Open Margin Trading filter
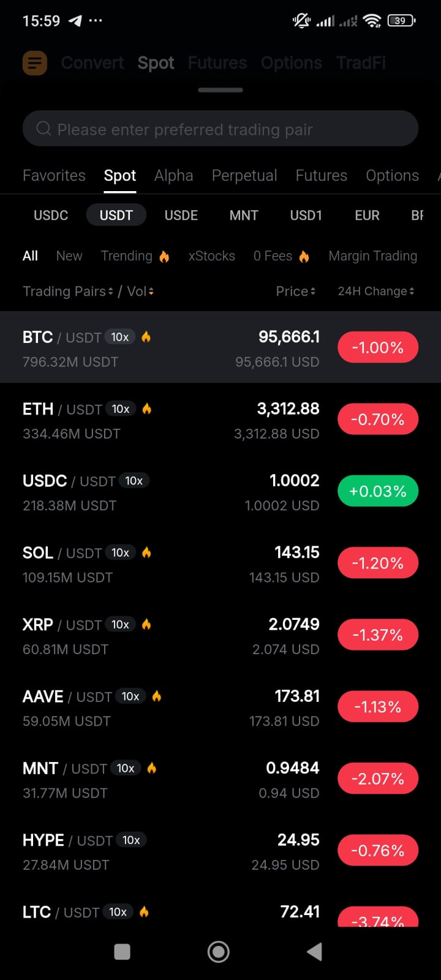Image resolution: width=441 pixels, height=980 pixels. click(x=372, y=256)
